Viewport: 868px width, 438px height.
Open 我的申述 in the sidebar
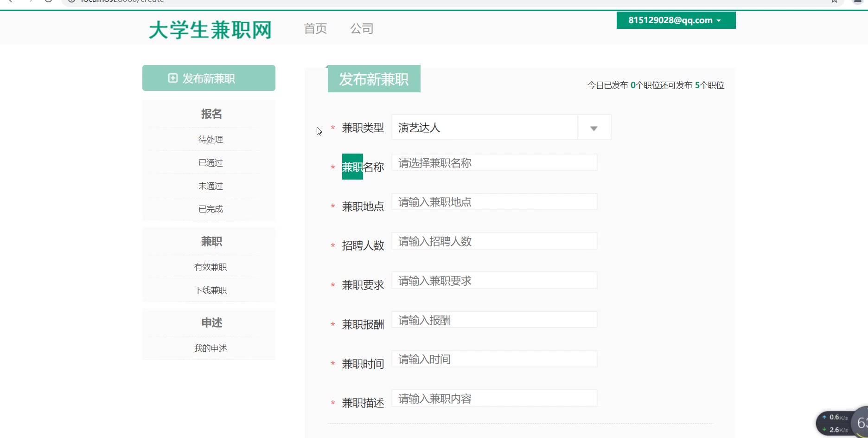(x=211, y=348)
